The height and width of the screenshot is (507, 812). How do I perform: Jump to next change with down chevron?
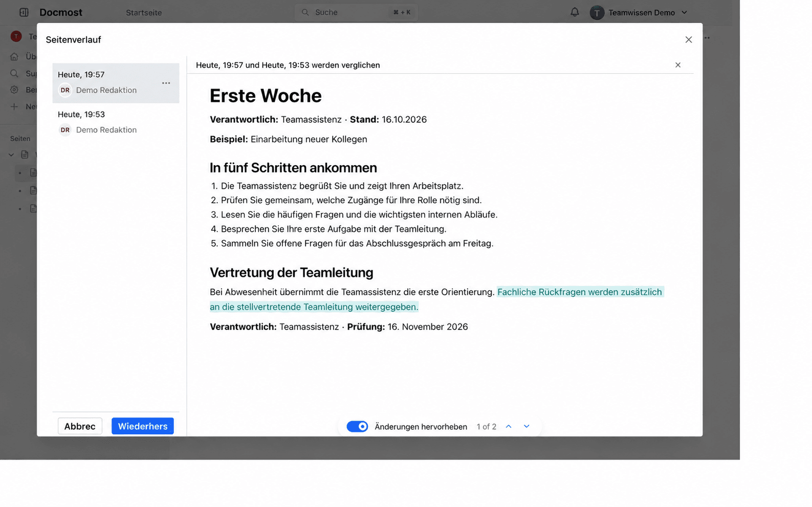(x=526, y=427)
